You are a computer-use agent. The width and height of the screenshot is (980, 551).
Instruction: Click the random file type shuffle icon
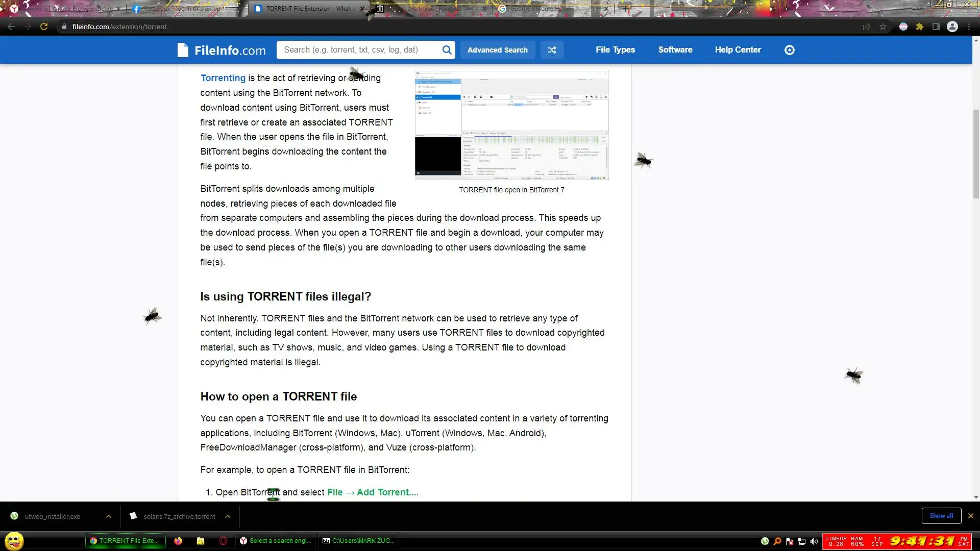click(552, 50)
